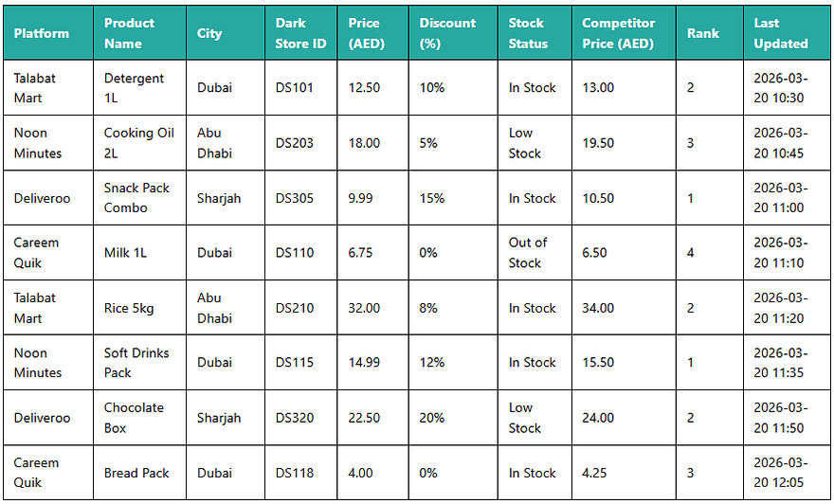
Task: Click the Competitor Price (AED) header
Action: [x=624, y=33]
